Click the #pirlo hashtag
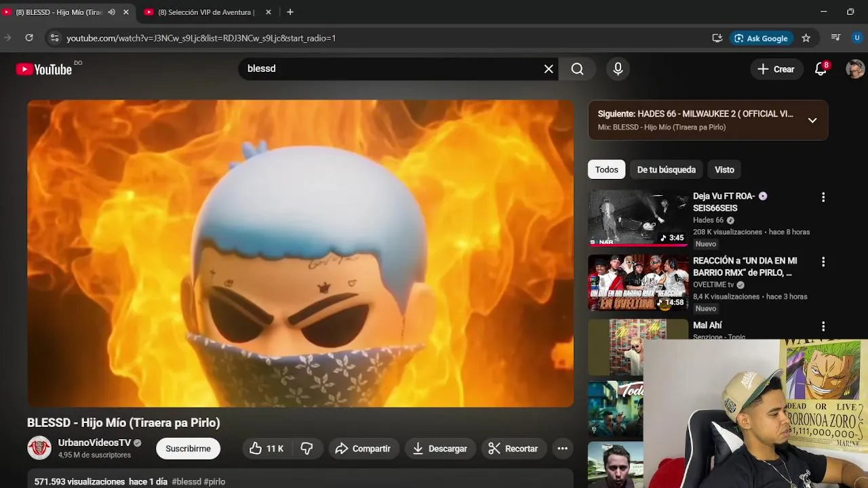This screenshot has width=868, height=488. [214, 481]
